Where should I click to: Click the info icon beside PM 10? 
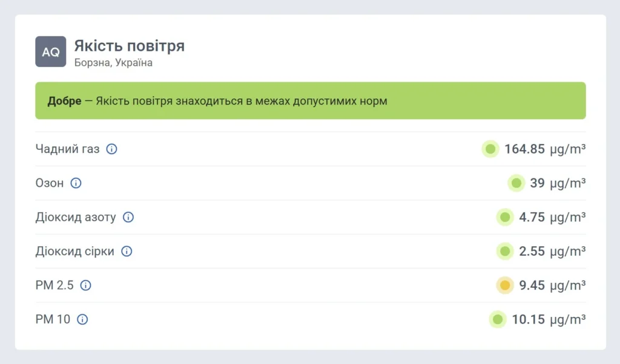click(x=82, y=319)
